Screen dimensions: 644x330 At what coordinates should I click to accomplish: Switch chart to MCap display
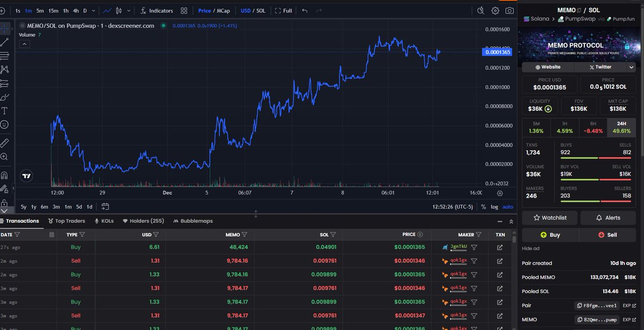tap(224, 10)
